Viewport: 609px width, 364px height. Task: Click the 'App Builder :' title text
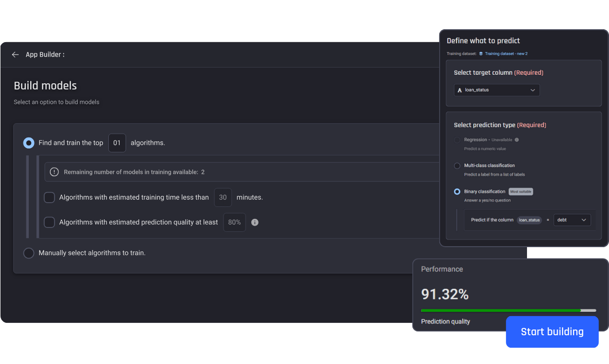45,55
